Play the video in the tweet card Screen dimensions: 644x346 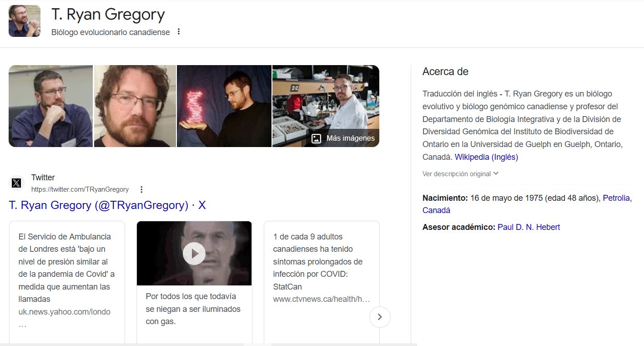pos(194,253)
